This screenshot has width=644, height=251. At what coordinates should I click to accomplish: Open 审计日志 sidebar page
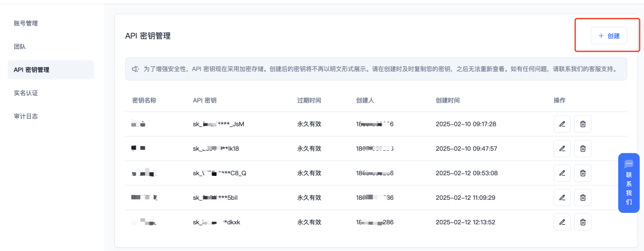26,116
